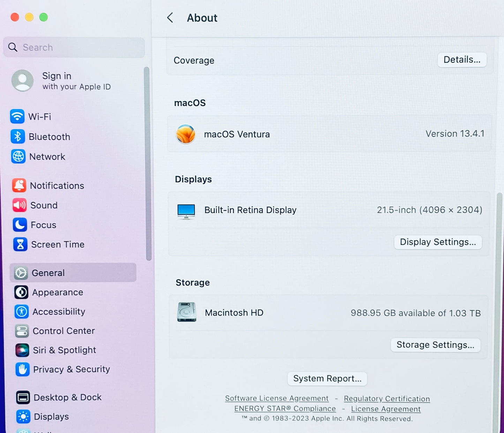Click the Sound speaker icon
The image size is (504, 433).
19,205
